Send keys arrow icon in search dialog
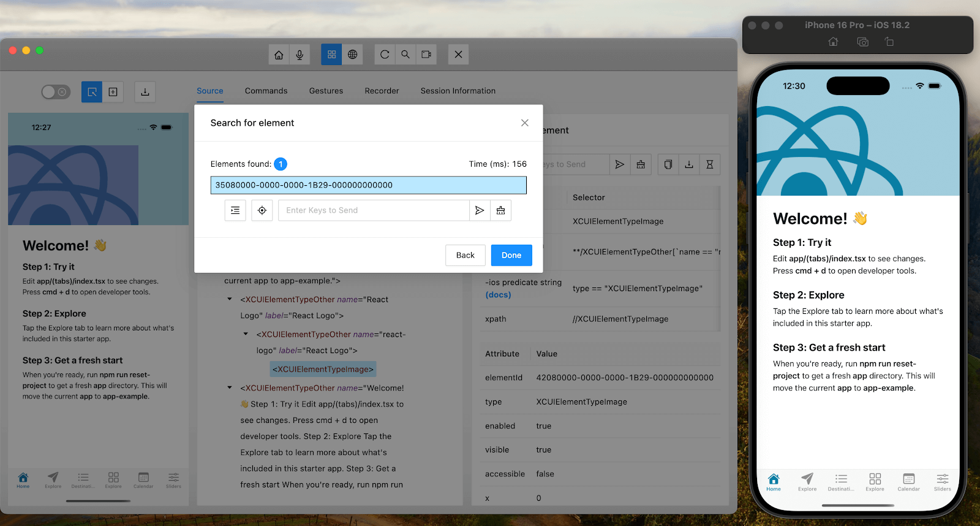The image size is (980, 526). [x=480, y=210]
